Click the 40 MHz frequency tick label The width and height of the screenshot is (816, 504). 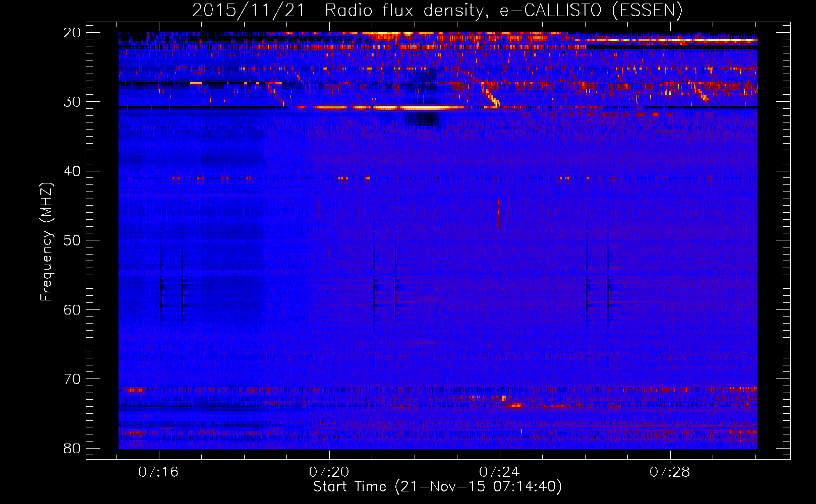(x=73, y=171)
